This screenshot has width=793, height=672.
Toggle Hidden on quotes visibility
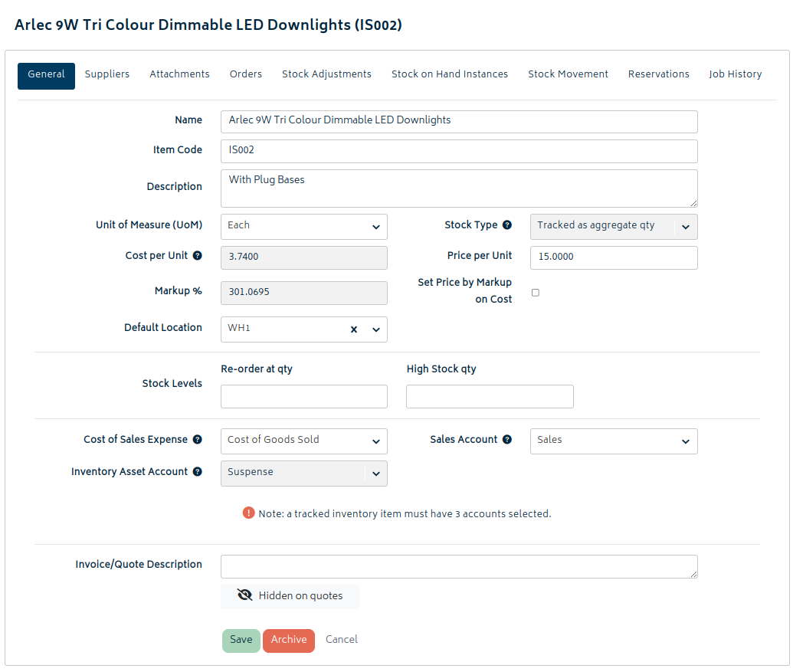(x=290, y=596)
